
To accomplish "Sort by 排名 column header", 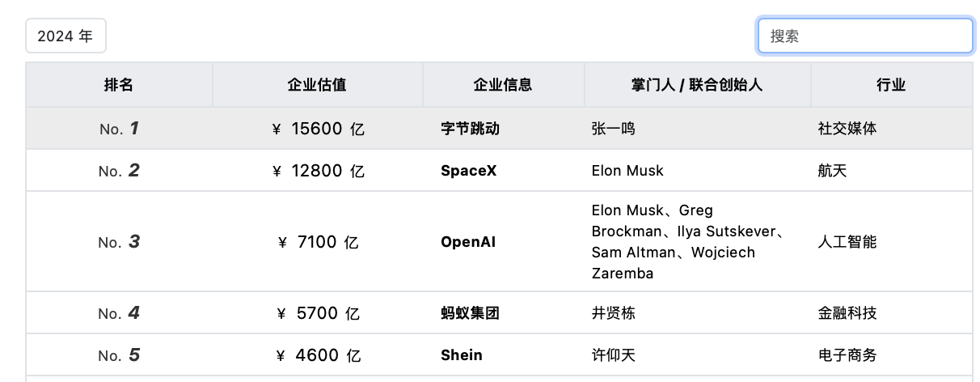I will (119, 85).
